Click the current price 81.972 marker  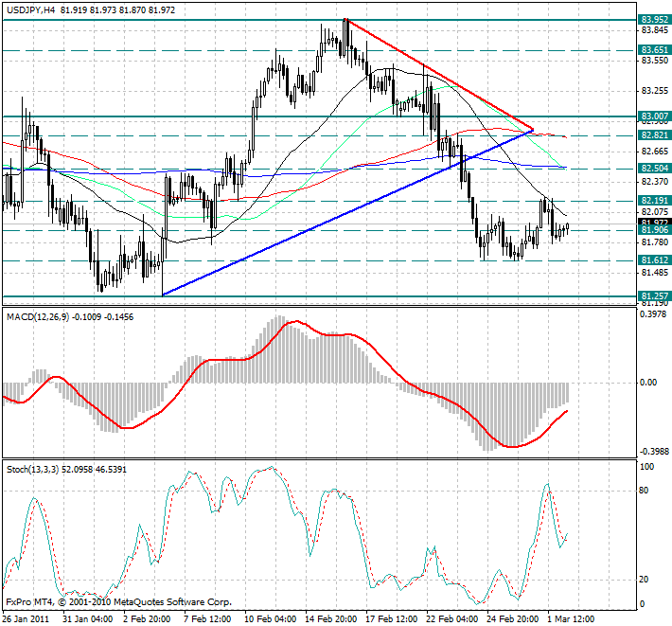(x=654, y=223)
